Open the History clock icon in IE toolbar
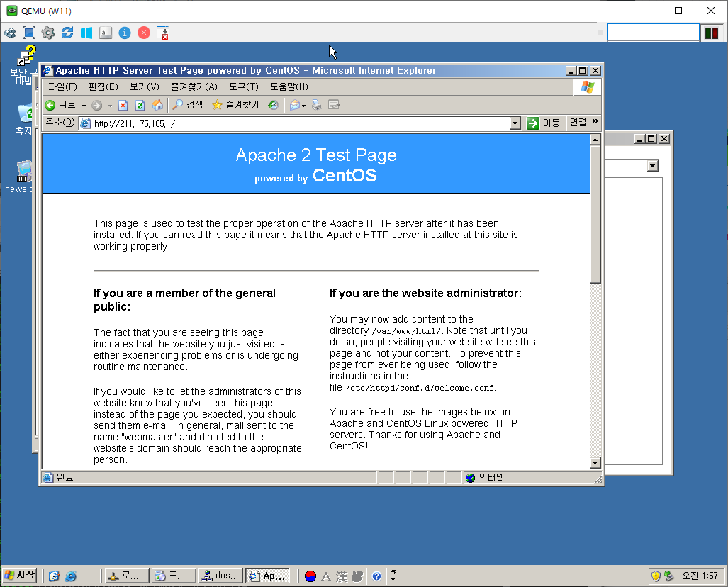Viewport: 728px width, 587px height. 273,106
